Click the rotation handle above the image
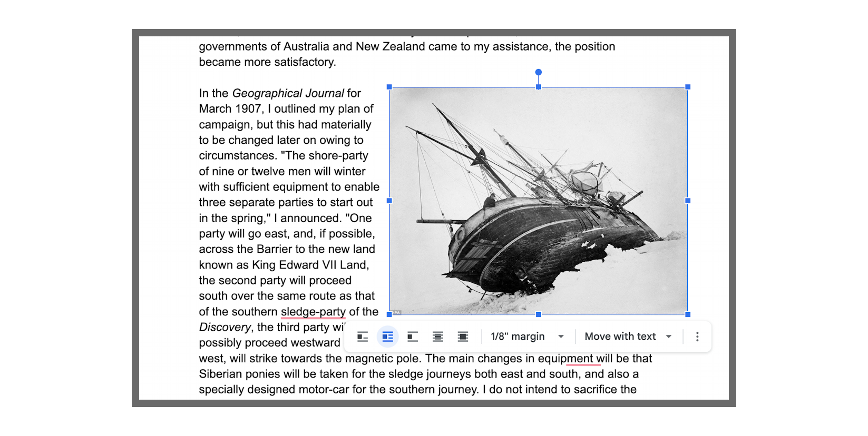The height and width of the screenshot is (436, 868). (538, 72)
